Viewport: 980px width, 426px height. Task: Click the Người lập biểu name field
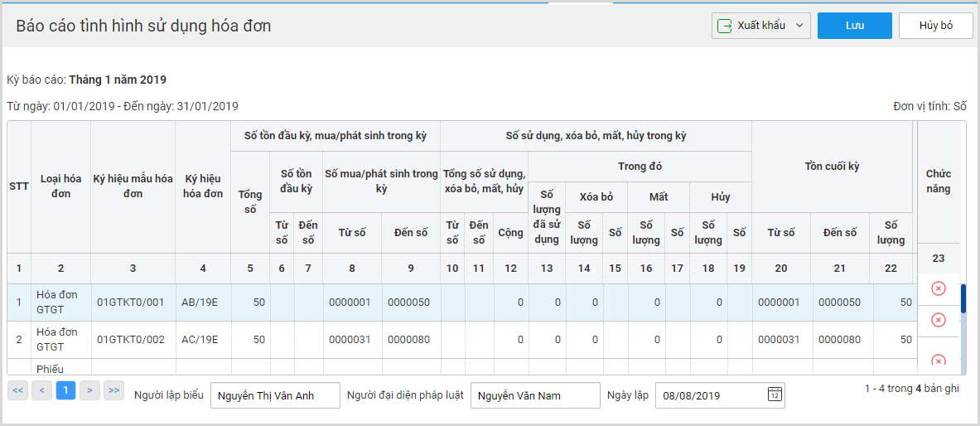pyautogui.click(x=276, y=395)
